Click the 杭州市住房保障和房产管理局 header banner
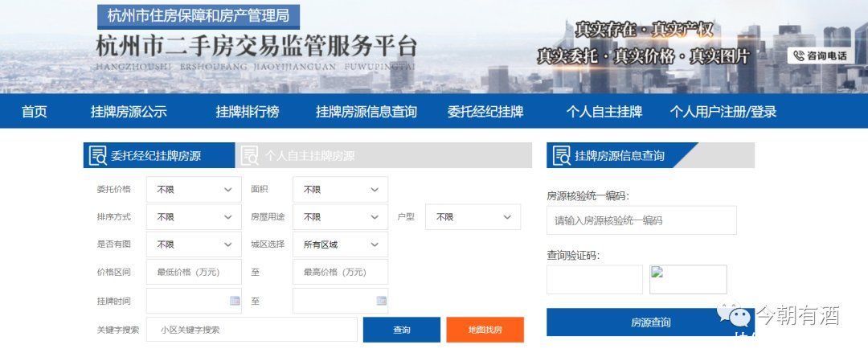The width and height of the screenshot is (868, 353). (x=199, y=17)
